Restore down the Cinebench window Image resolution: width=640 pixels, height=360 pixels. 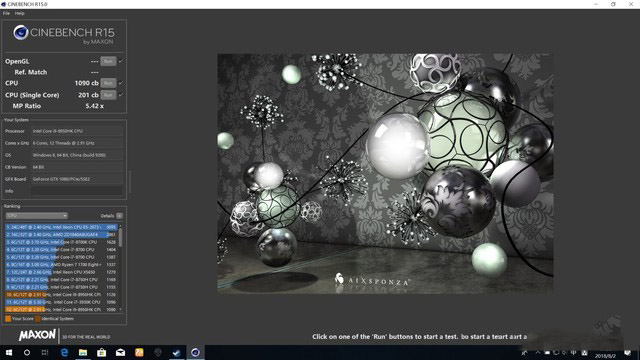tap(613, 4)
